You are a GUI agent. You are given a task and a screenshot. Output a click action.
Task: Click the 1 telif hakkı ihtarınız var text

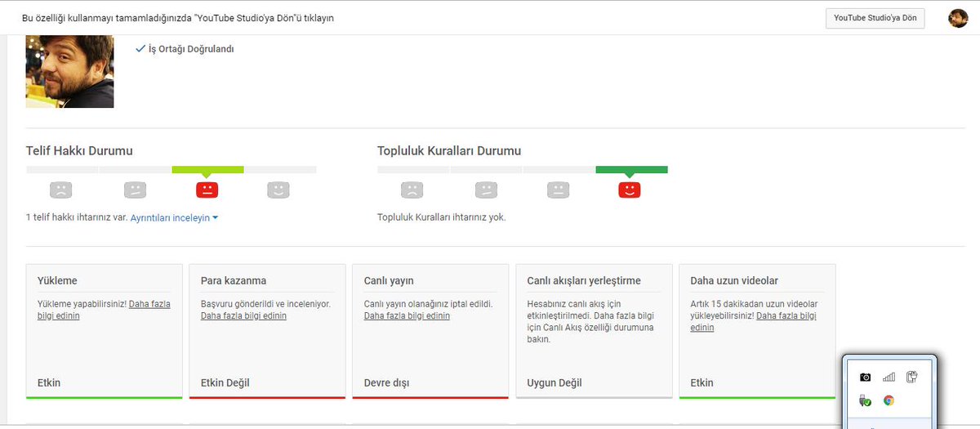[x=77, y=218]
